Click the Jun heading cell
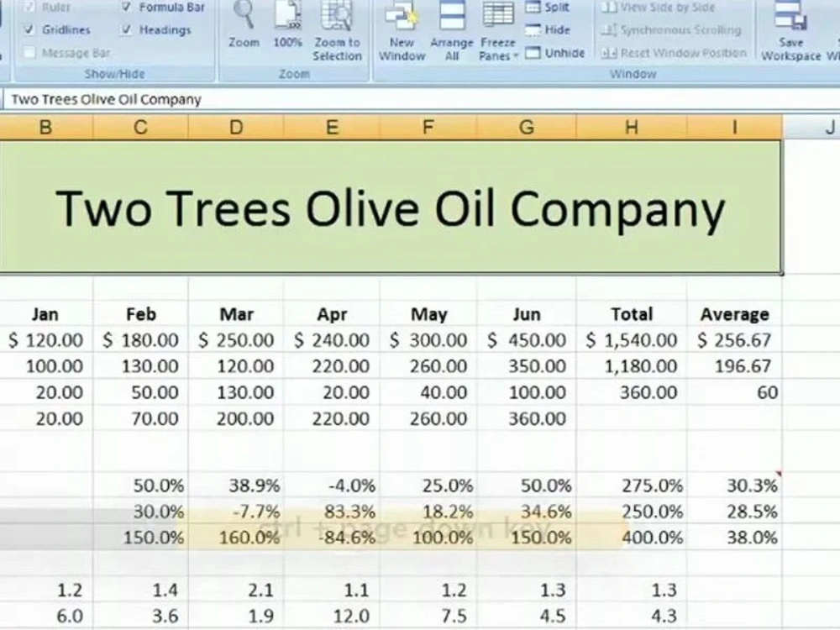The height and width of the screenshot is (630, 840). coord(527,314)
